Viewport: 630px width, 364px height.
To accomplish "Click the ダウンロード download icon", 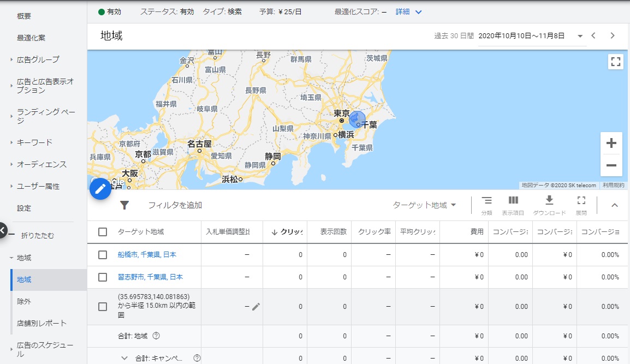I will point(549,205).
